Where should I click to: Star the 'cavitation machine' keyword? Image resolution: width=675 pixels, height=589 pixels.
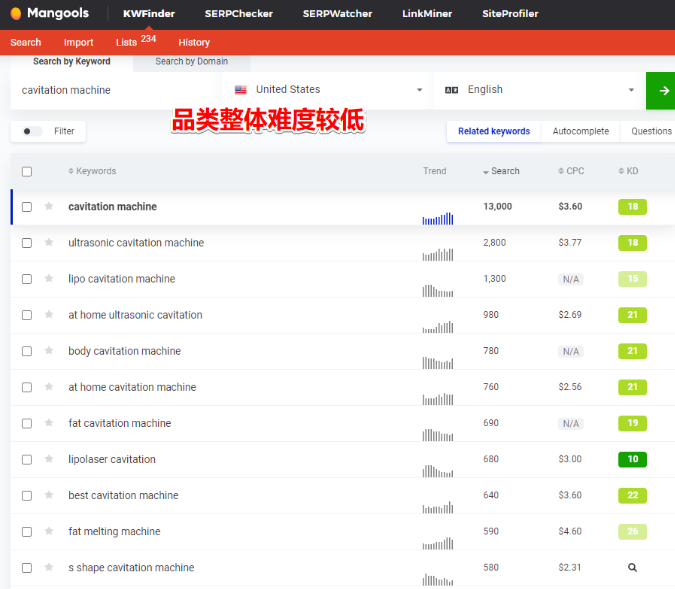tap(49, 207)
